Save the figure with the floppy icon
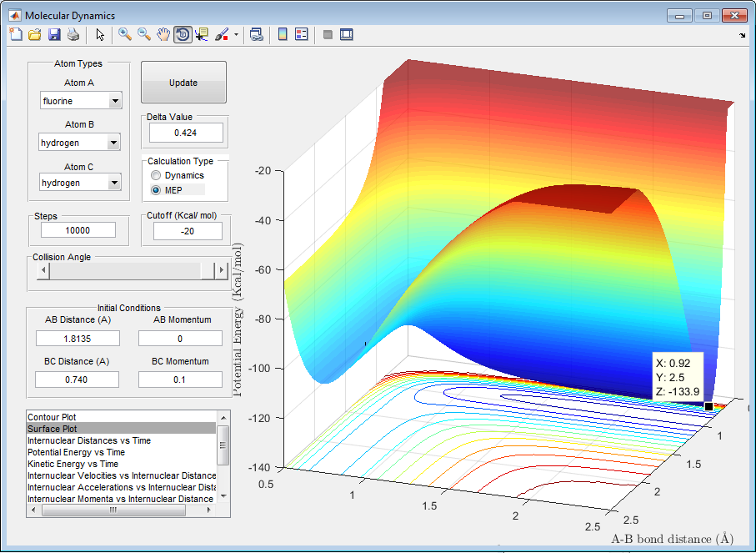The height and width of the screenshot is (553, 756). pyautogui.click(x=54, y=34)
